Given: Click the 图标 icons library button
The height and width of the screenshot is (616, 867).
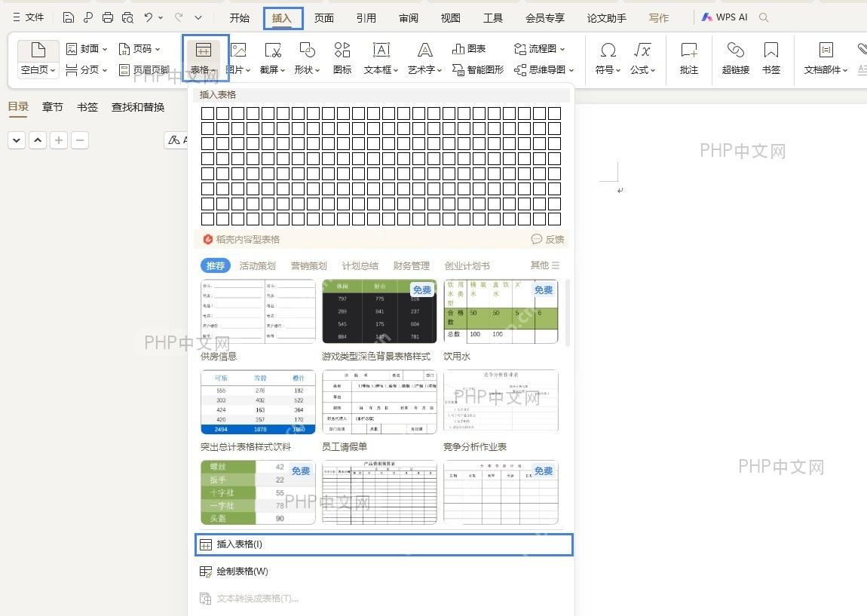Looking at the screenshot, I should (x=342, y=58).
